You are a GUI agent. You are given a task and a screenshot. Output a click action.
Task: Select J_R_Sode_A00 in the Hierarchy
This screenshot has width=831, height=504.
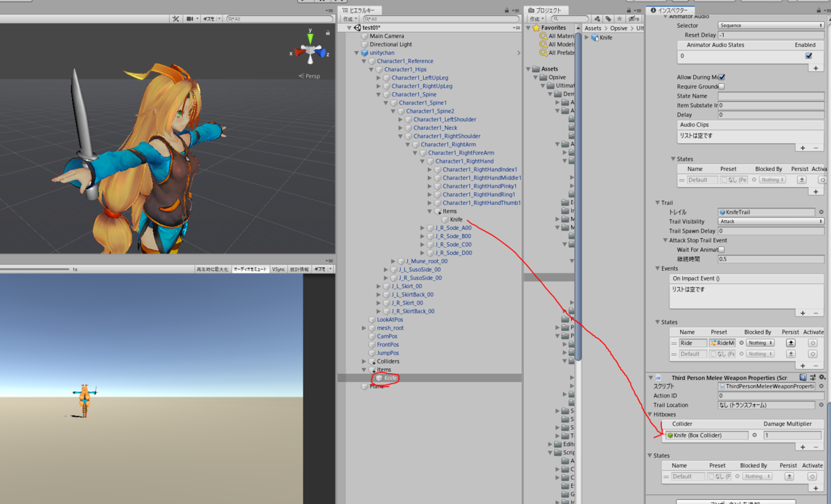pyautogui.click(x=452, y=228)
